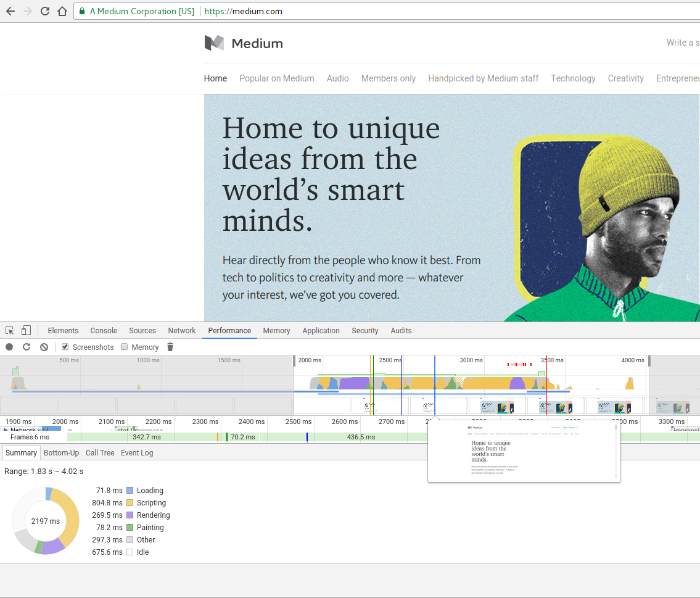Start recording with the Record button

(x=9, y=347)
